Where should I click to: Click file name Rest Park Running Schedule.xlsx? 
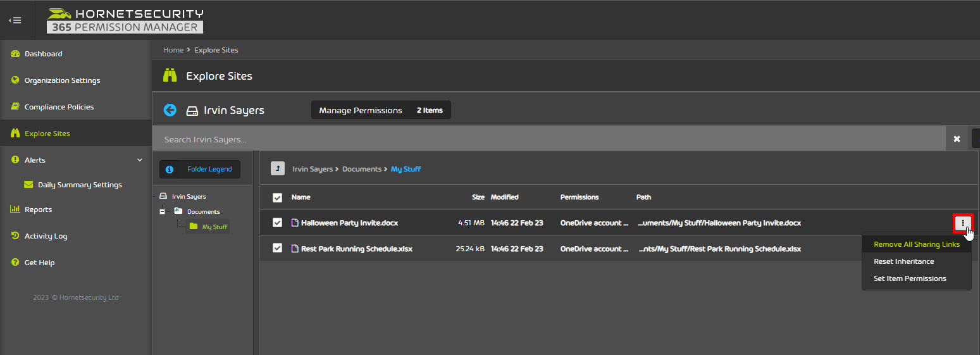[x=357, y=249]
